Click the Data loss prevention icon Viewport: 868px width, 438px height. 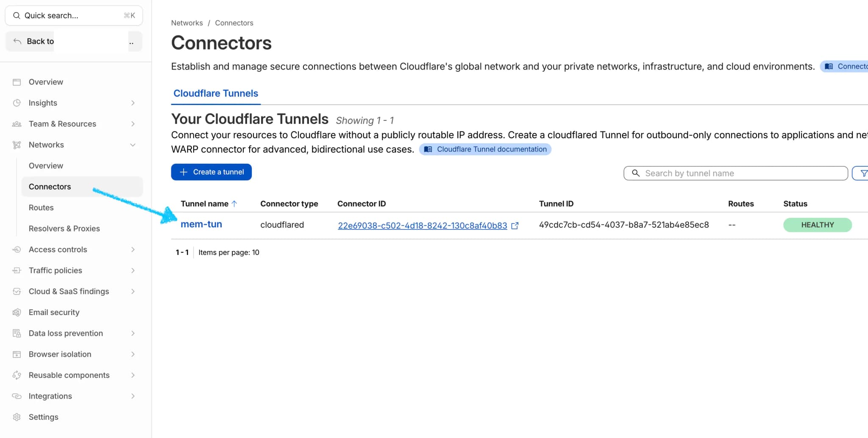pyautogui.click(x=17, y=333)
